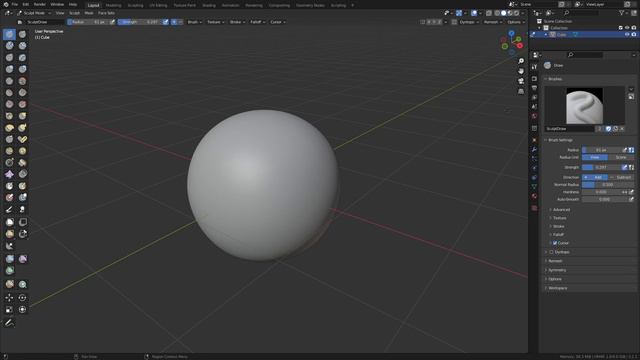The height and width of the screenshot is (360, 640).
Task: Switch perspective/orthographic view grid icon
Action: pyautogui.click(x=521, y=91)
